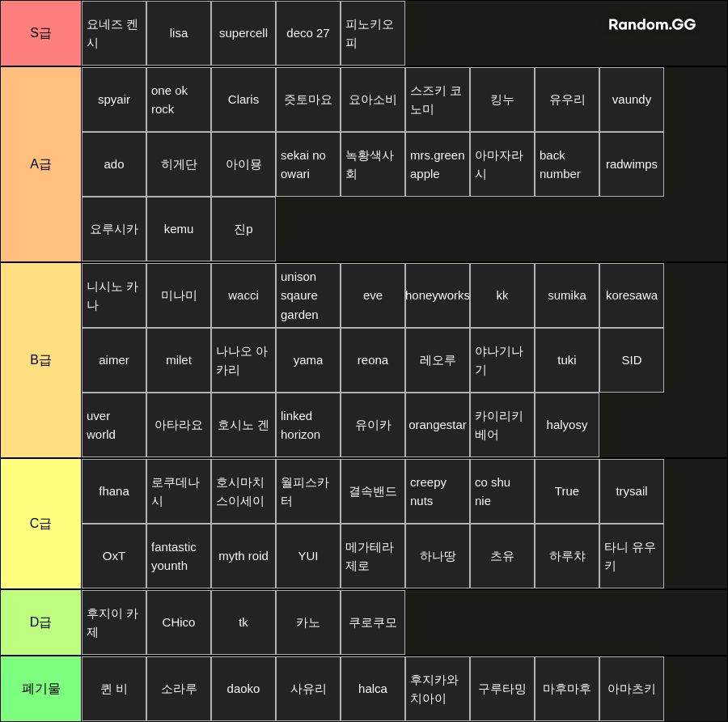This screenshot has height=722, width=728.
Task: Click the CHico tile
Action: click(179, 622)
